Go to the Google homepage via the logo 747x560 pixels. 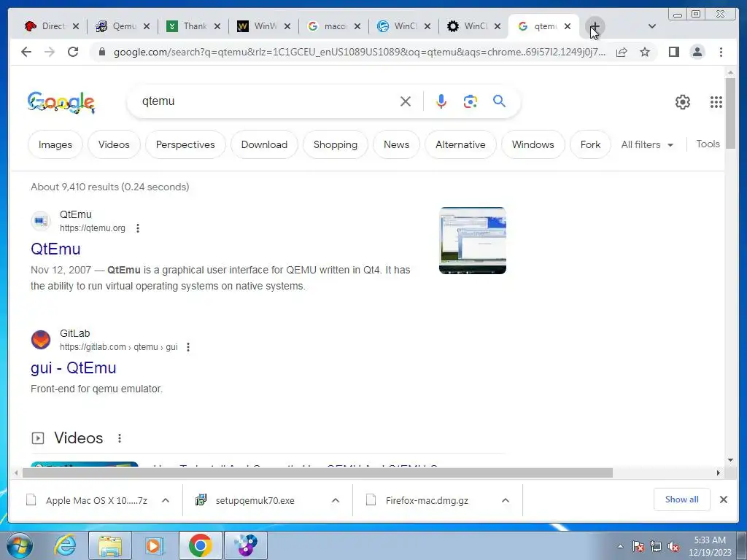coord(61,102)
